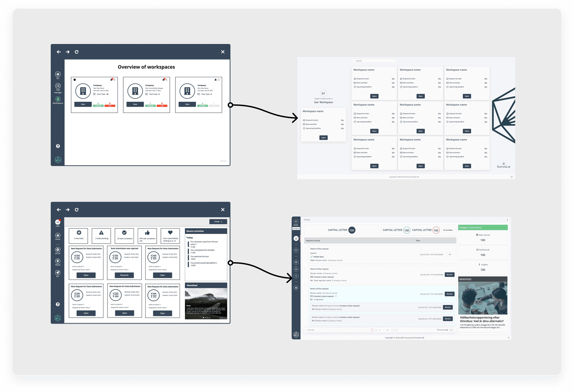Click Resubmit on the rejected Data Submission
The width and height of the screenshot is (574, 392).
(x=124, y=275)
